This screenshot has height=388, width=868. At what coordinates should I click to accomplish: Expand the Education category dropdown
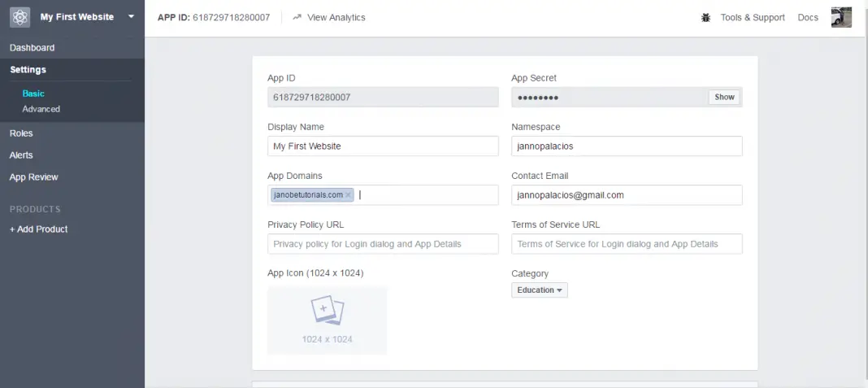click(540, 290)
